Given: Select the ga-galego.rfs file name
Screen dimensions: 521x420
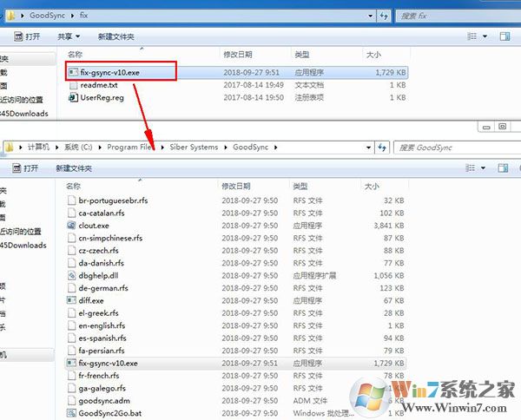Looking at the screenshot, I should (102, 388).
